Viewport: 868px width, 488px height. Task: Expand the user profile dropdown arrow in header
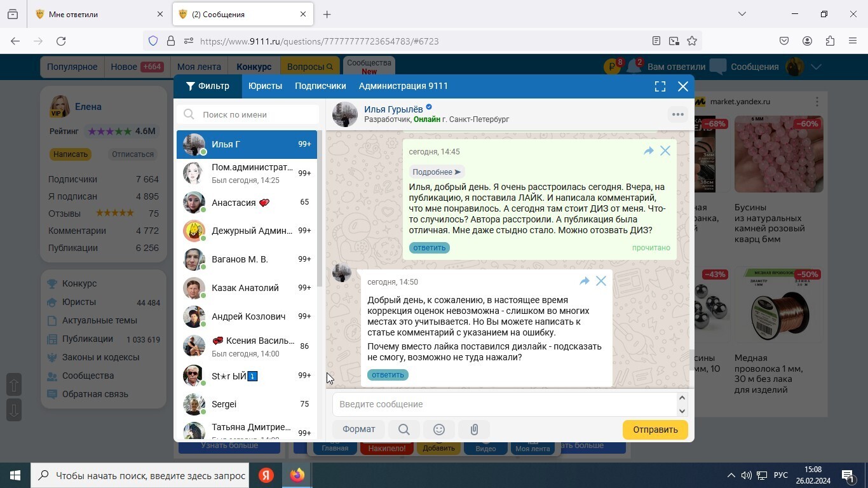pos(817,67)
